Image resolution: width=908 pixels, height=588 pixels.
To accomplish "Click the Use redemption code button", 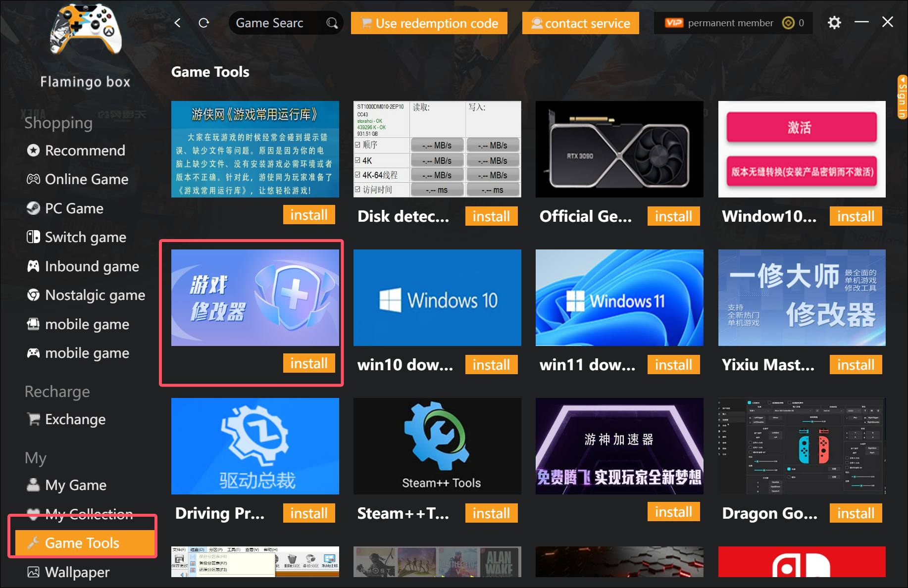I will [429, 23].
